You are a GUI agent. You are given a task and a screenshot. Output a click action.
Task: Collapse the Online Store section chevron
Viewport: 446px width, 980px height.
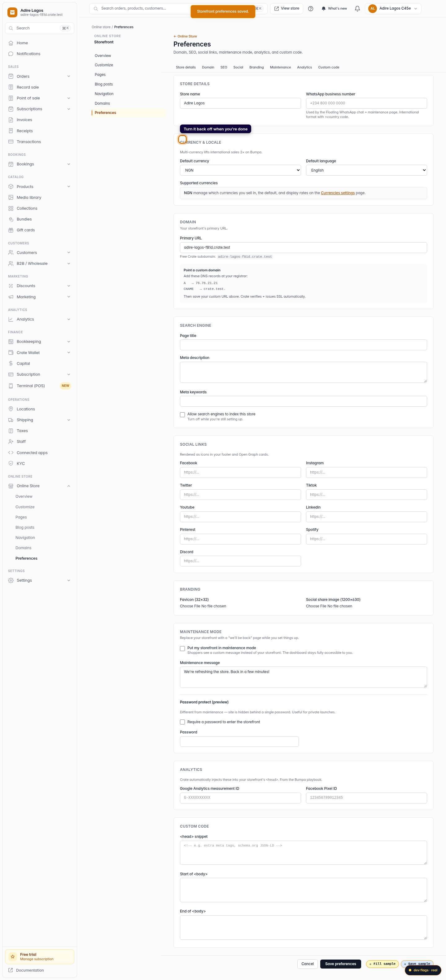tap(69, 486)
